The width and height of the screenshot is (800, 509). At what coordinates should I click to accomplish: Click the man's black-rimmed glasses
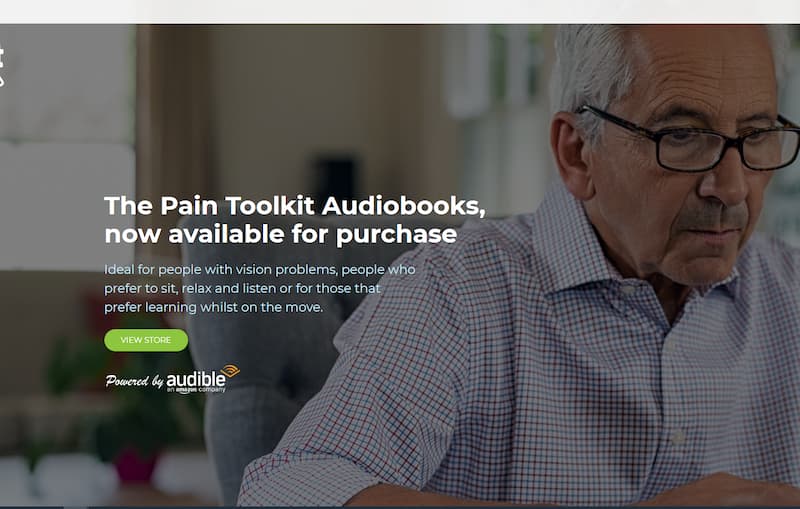(x=689, y=140)
